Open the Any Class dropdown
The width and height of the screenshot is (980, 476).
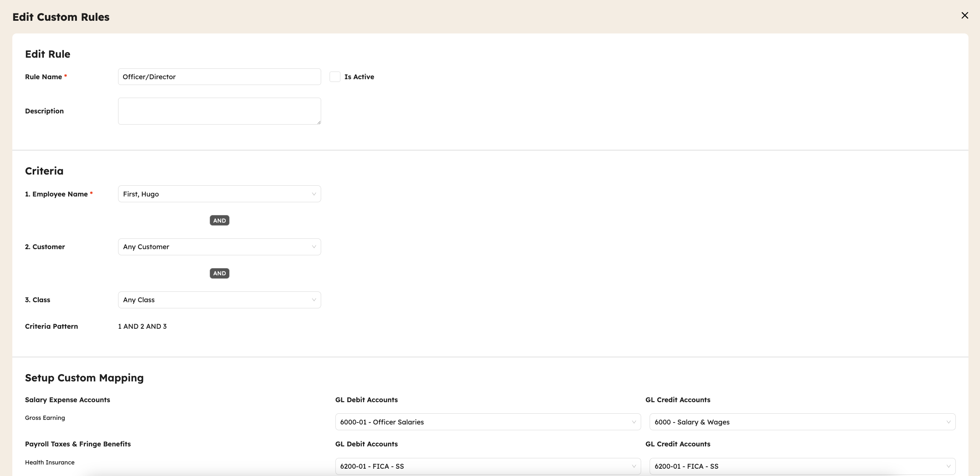click(x=215, y=300)
